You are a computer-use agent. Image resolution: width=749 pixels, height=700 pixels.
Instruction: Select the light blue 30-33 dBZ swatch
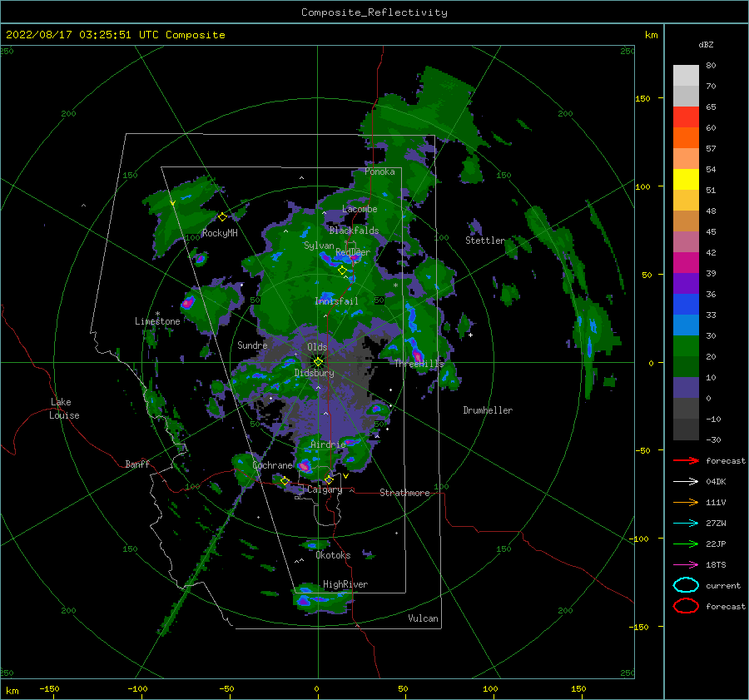pos(686,325)
